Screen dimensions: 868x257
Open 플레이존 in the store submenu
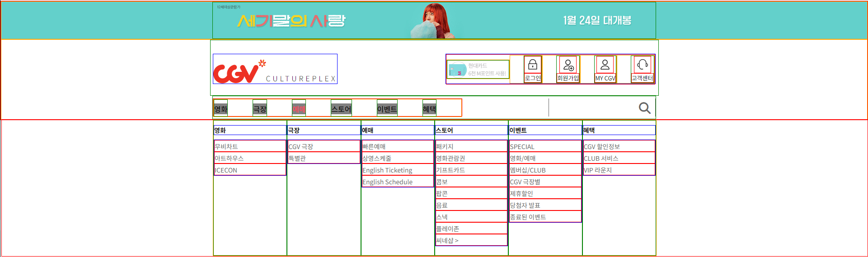click(x=471, y=229)
